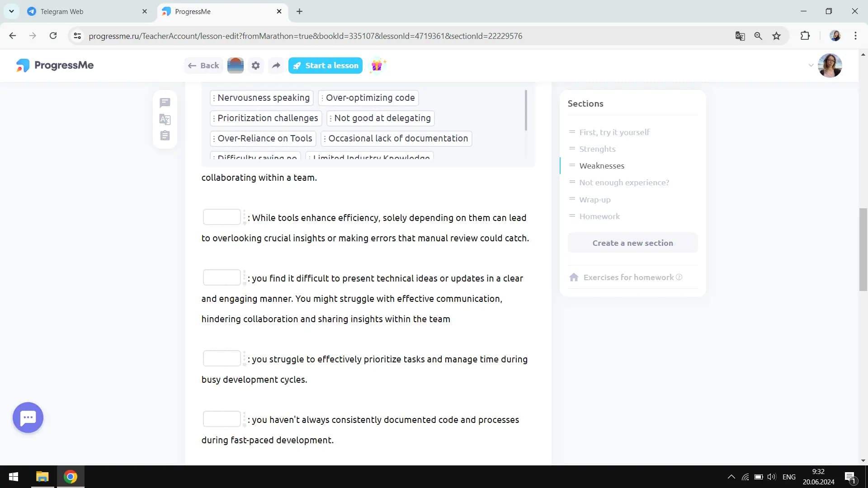Screen dimensions: 868x488
Task: Click the word bank inner scrollbar
Action: click(x=526, y=111)
